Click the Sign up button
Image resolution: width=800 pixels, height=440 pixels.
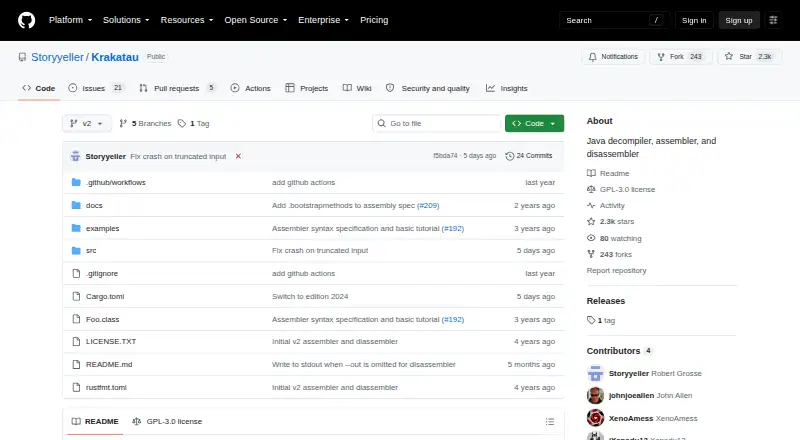point(739,20)
